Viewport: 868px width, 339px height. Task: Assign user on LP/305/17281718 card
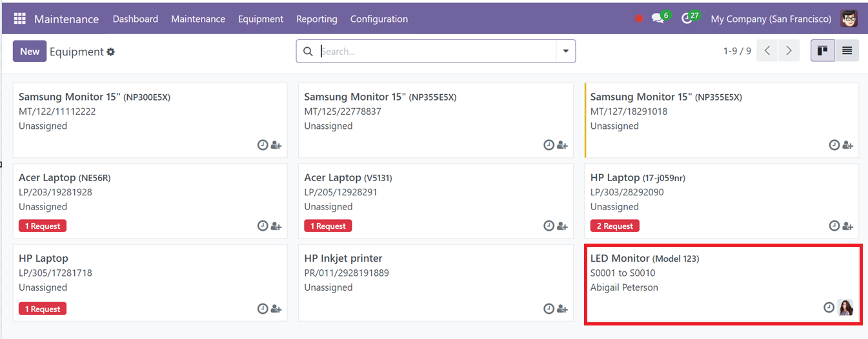276,309
